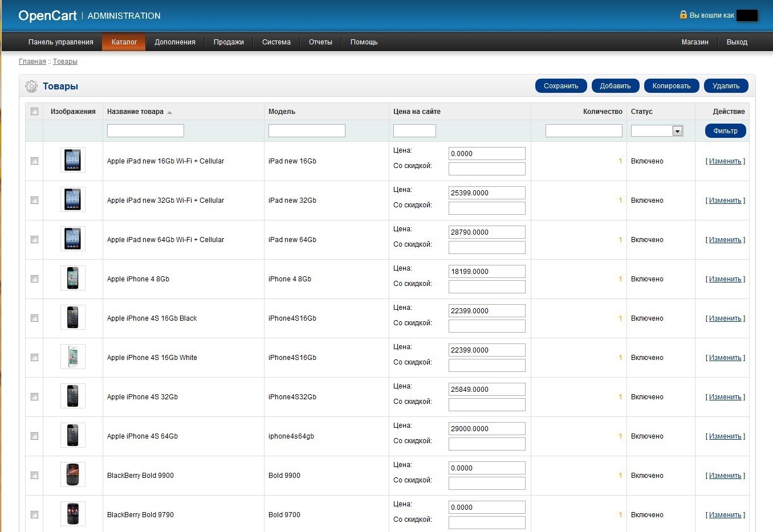Click the Добавить button
This screenshot has width=773, height=532.
coord(616,86)
